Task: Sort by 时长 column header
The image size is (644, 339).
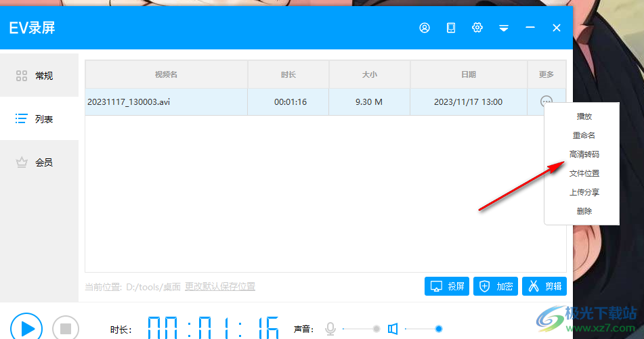Action: pos(288,74)
